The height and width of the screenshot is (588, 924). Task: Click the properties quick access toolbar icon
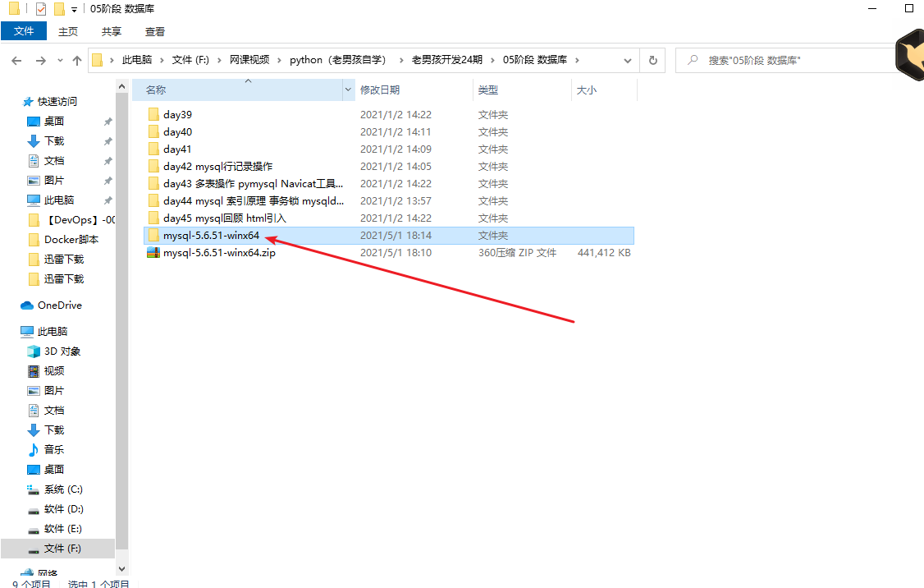(41, 9)
